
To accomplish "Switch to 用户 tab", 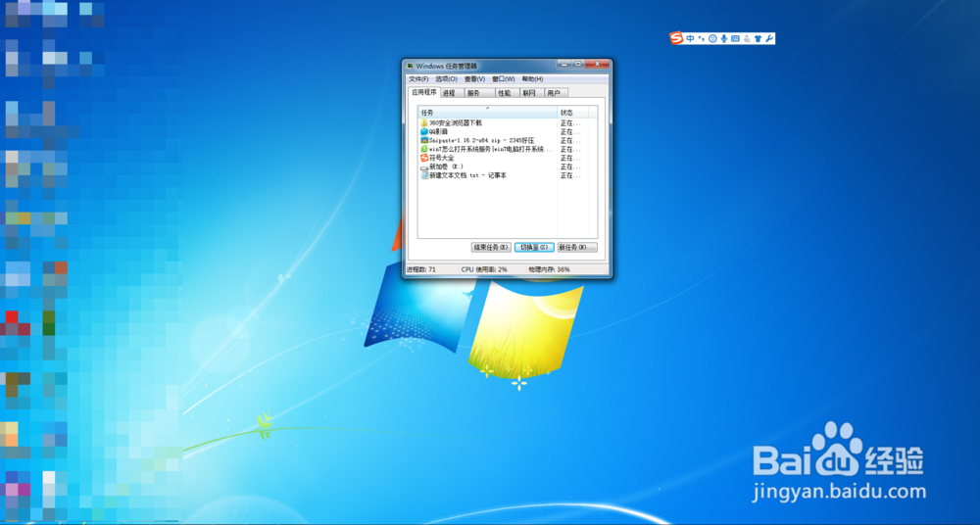I will click(557, 93).
